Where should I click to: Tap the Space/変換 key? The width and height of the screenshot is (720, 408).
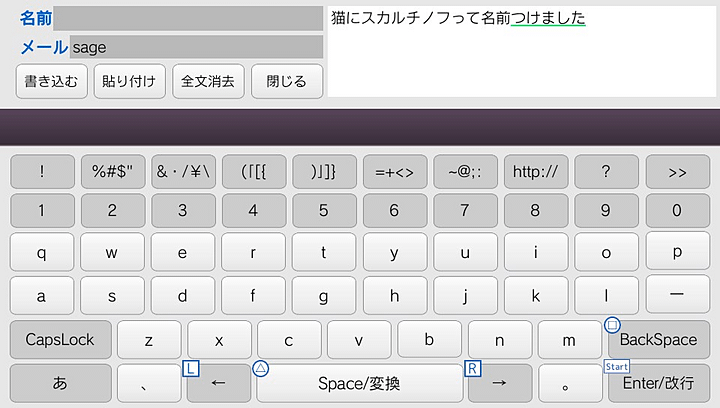359,383
